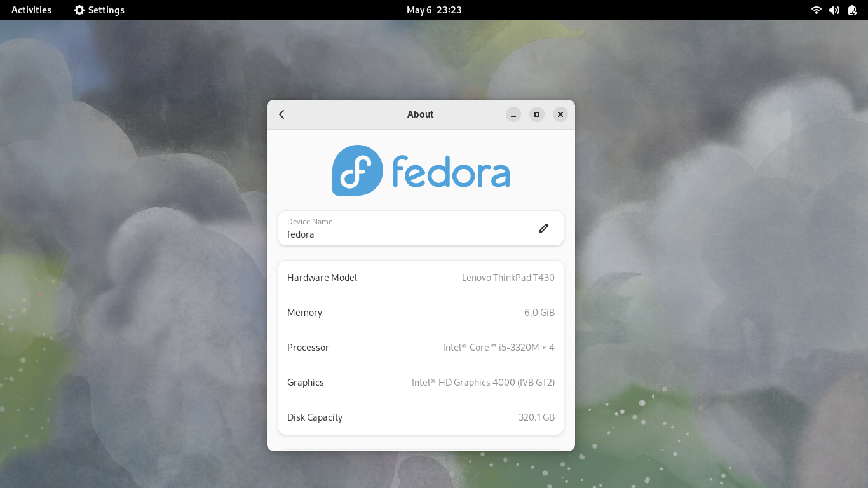868x488 pixels.
Task: Click the About window title
Action: point(421,114)
